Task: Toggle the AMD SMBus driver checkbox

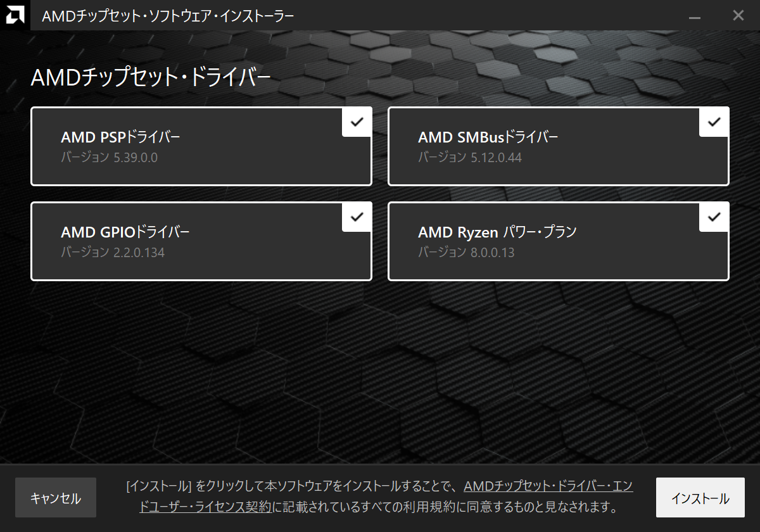Action: [x=714, y=122]
